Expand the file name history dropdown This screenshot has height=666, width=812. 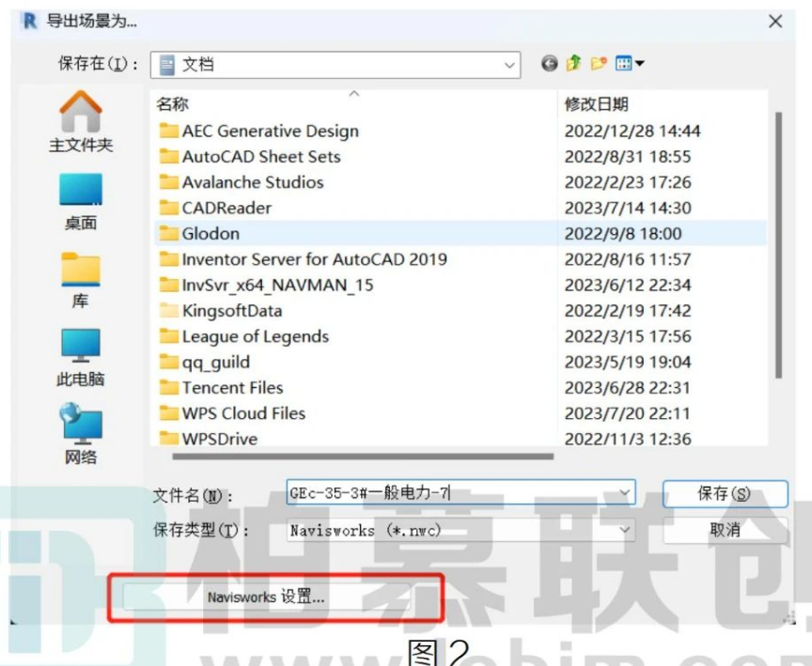[625, 492]
